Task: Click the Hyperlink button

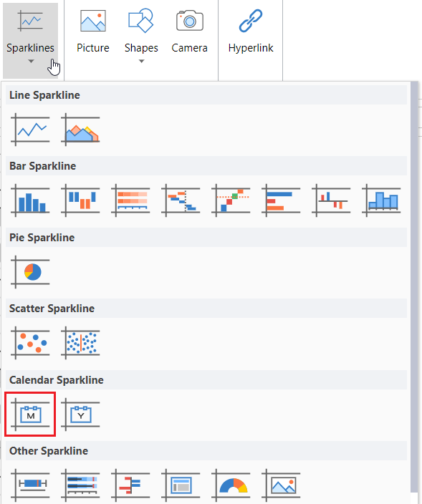Action: (251, 31)
